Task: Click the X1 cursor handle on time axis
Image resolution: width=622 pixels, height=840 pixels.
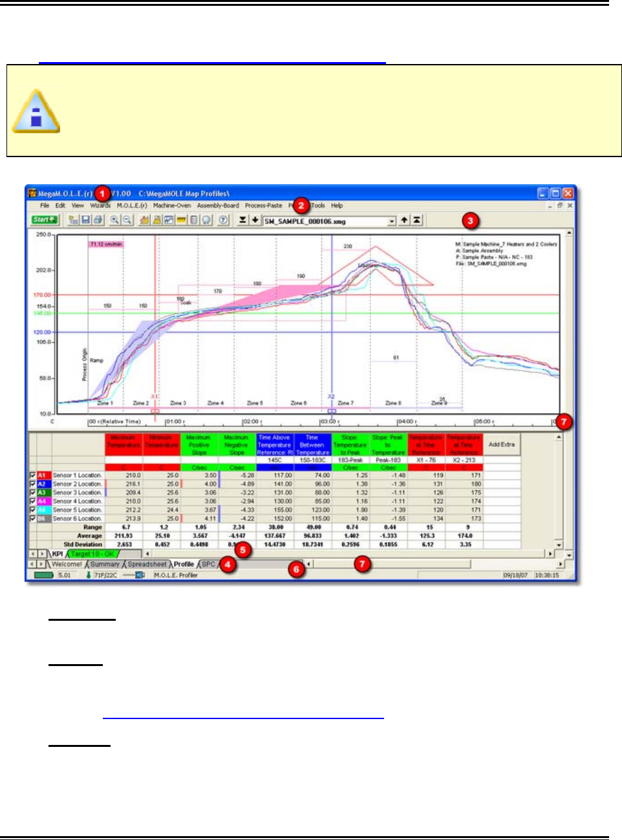Action: pos(155,411)
